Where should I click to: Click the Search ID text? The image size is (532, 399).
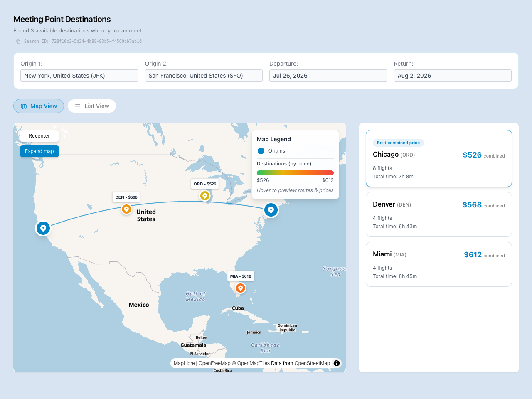[83, 42]
